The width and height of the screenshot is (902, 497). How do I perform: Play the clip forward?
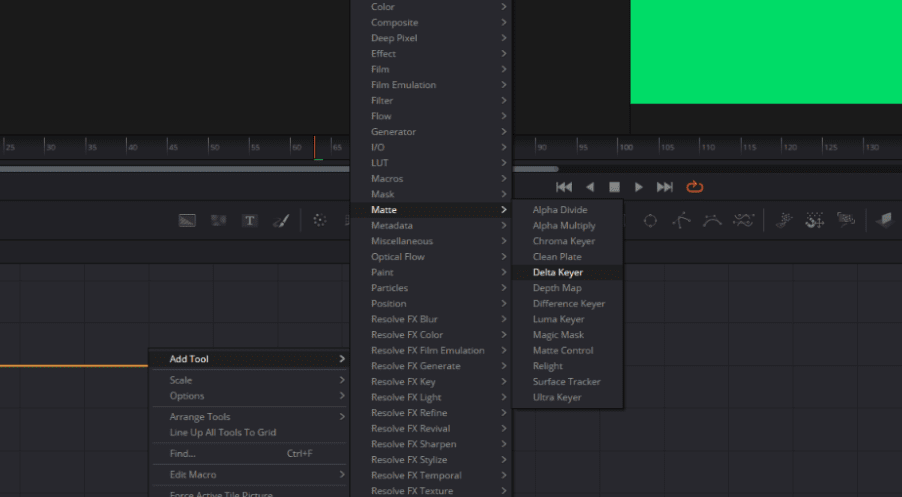coord(639,187)
